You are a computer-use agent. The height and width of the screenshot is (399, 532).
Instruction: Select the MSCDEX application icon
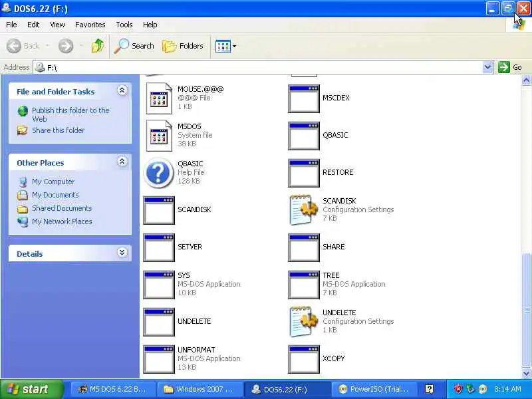[x=304, y=98]
